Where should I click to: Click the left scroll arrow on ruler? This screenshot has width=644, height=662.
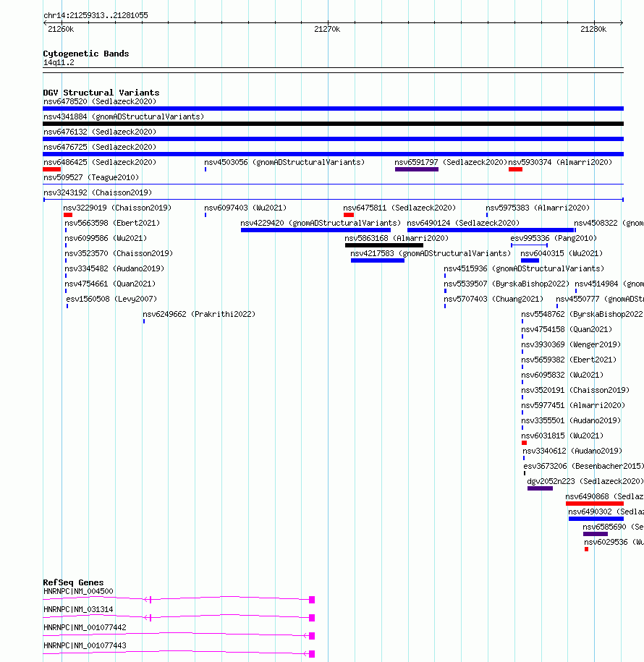coord(45,23)
